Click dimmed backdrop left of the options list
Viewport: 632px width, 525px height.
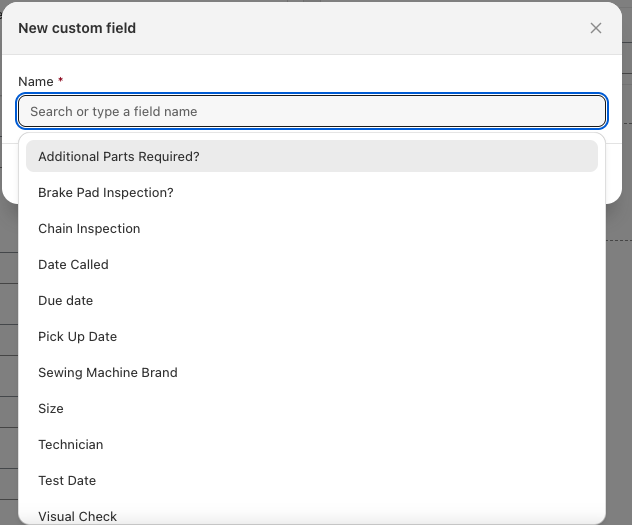(x=8, y=350)
